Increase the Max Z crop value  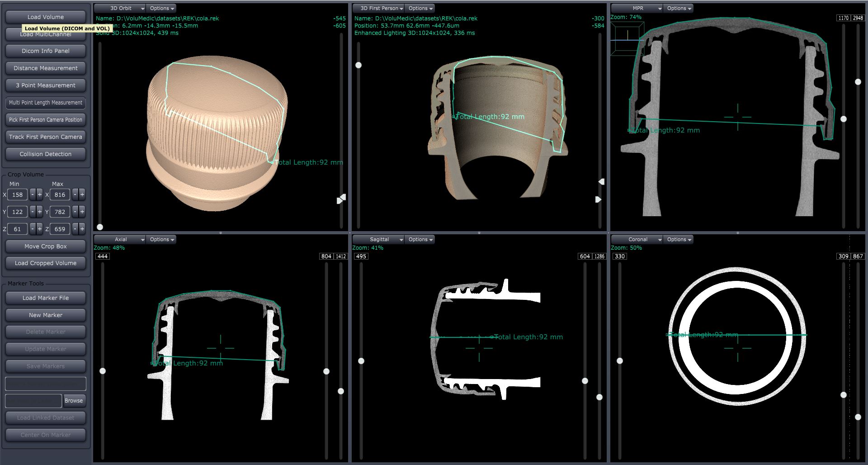coord(82,229)
